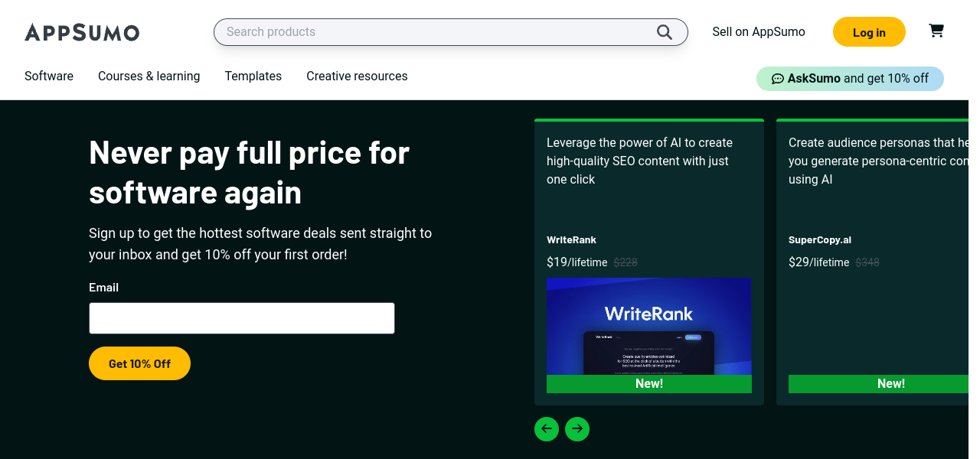The width and height of the screenshot is (980, 459).
Task: Advance to next carousel deal
Action: point(577,428)
